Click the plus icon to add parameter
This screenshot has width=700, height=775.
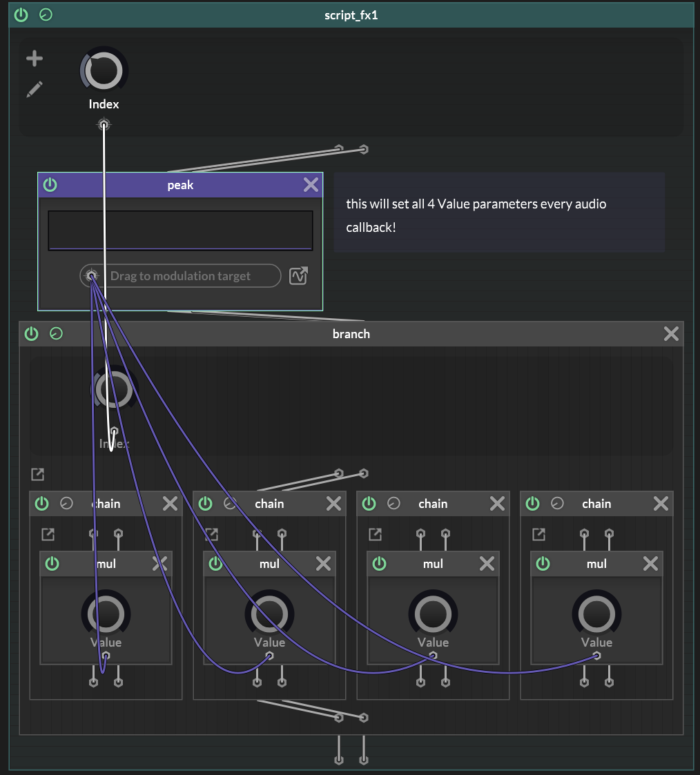click(x=35, y=59)
